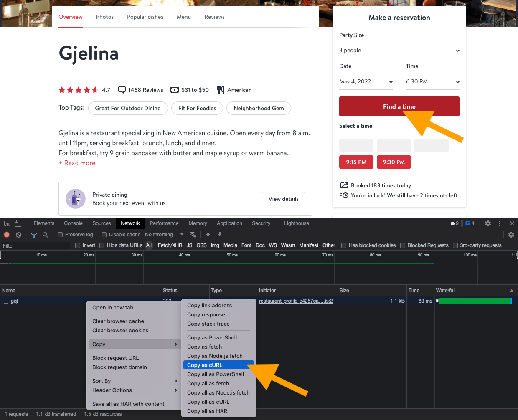Select the 9:15 PM timeslot
The height and width of the screenshot is (420, 518).
point(356,162)
